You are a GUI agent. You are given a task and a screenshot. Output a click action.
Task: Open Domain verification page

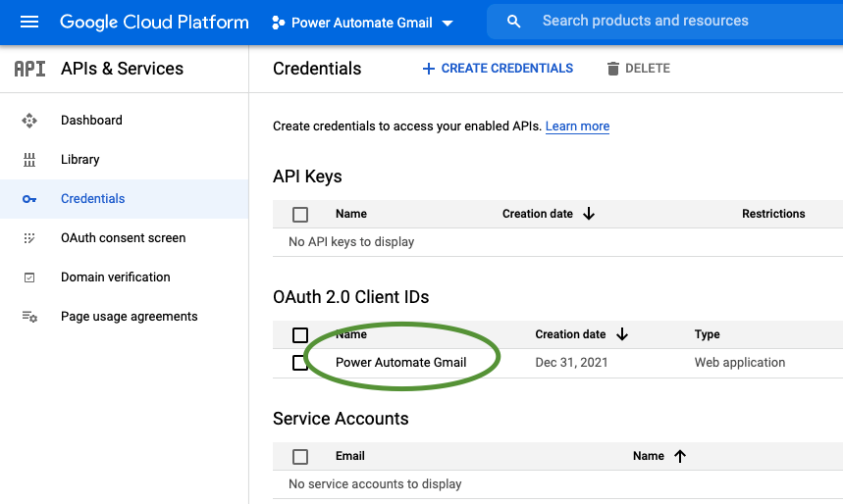(x=116, y=277)
